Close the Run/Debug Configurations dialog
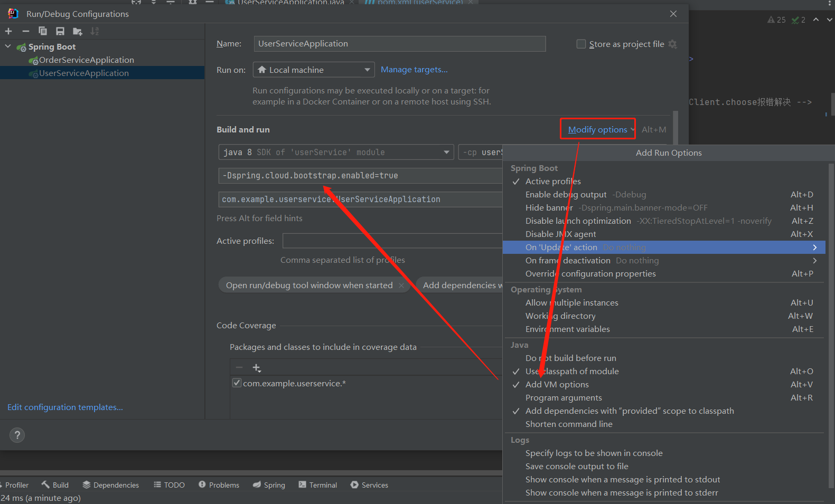This screenshot has height=504, width=835. tap(673, 14)
